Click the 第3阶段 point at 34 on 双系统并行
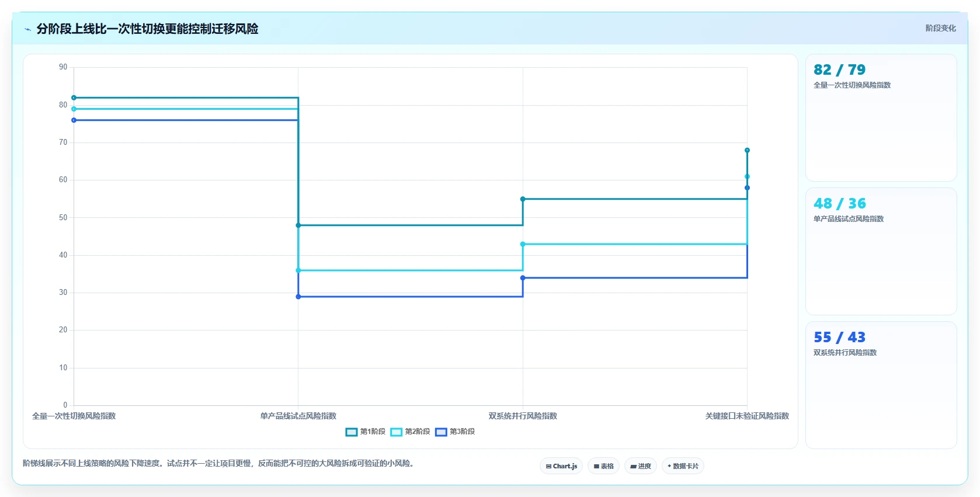Viewport: 980px width, 497px height. pos(523,278)
